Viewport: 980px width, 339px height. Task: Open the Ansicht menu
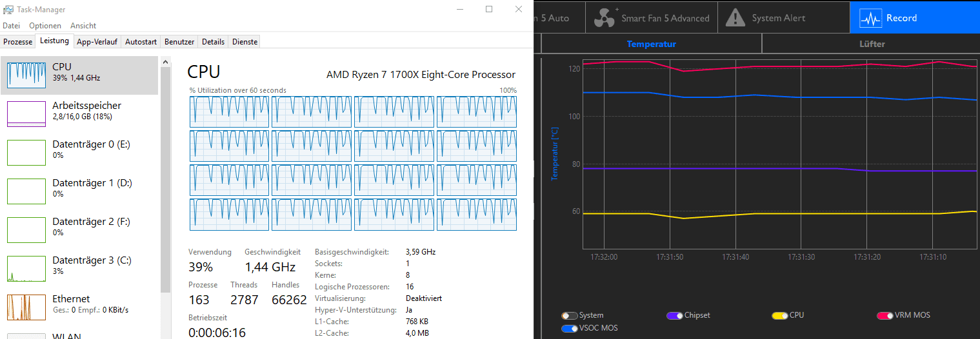[x=83, y=26]
